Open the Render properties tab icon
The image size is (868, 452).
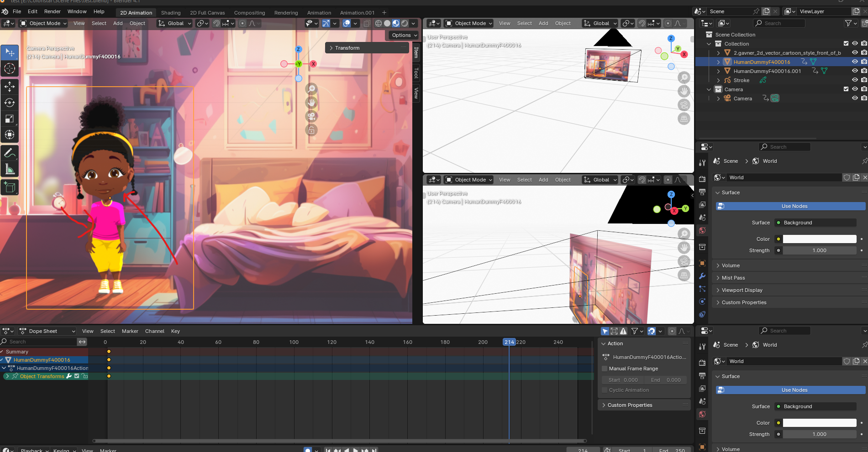702,179
